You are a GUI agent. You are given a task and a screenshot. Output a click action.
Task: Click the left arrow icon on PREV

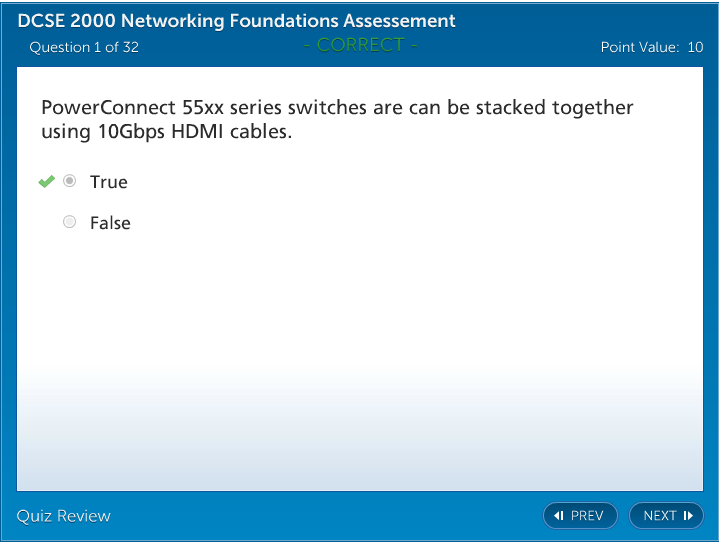tap(559, 516)
